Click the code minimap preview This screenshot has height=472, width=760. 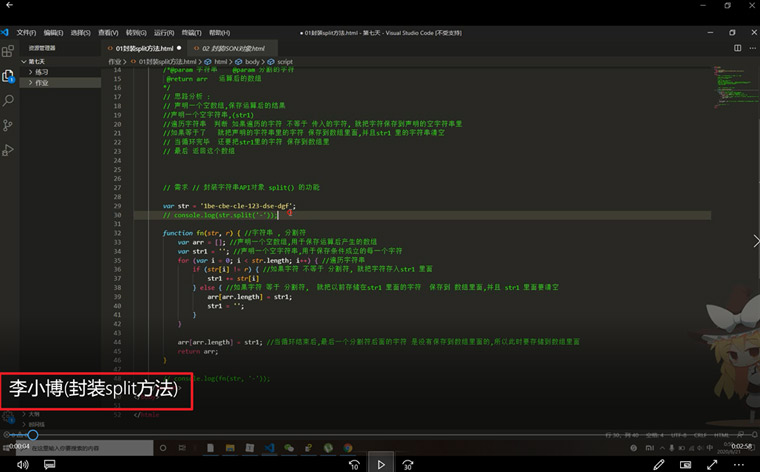[x=734, y=87]
